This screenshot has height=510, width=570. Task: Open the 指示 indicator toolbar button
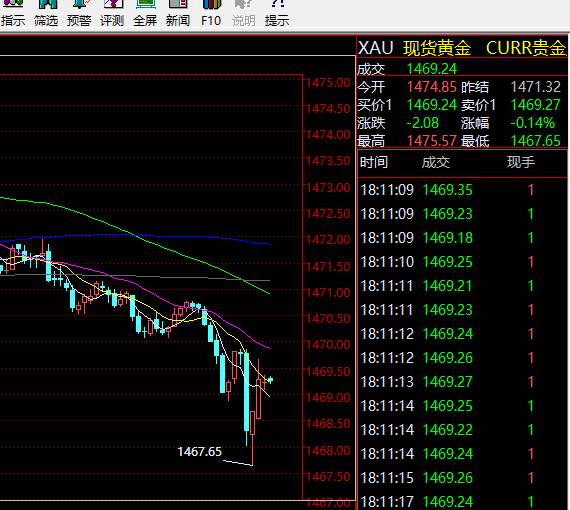pyautogui.click(x=13, y=14)
